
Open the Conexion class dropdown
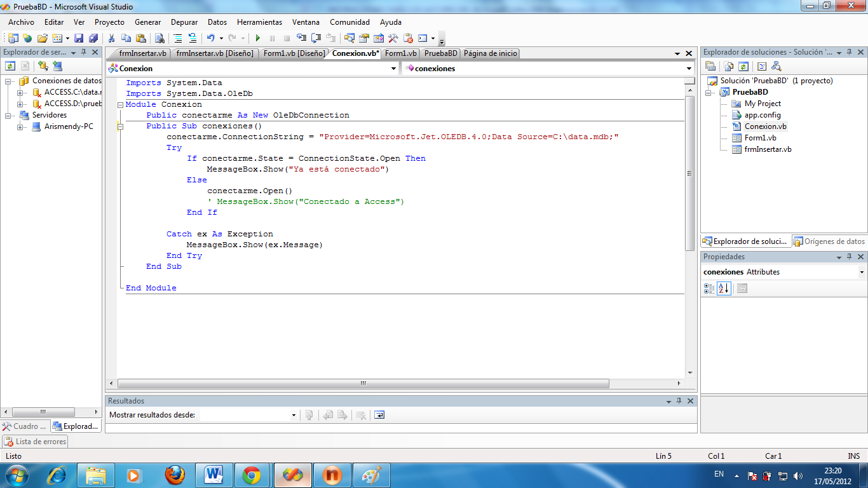(x=394, y=69)
